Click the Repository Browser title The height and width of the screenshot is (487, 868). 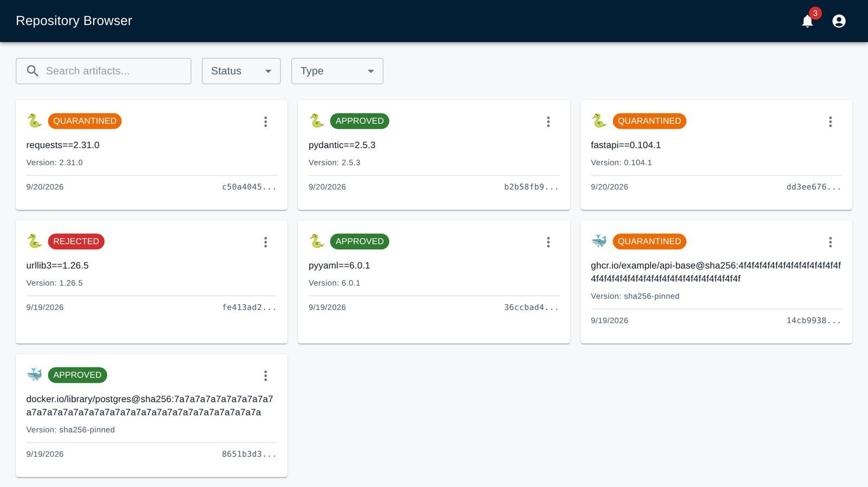74,21
